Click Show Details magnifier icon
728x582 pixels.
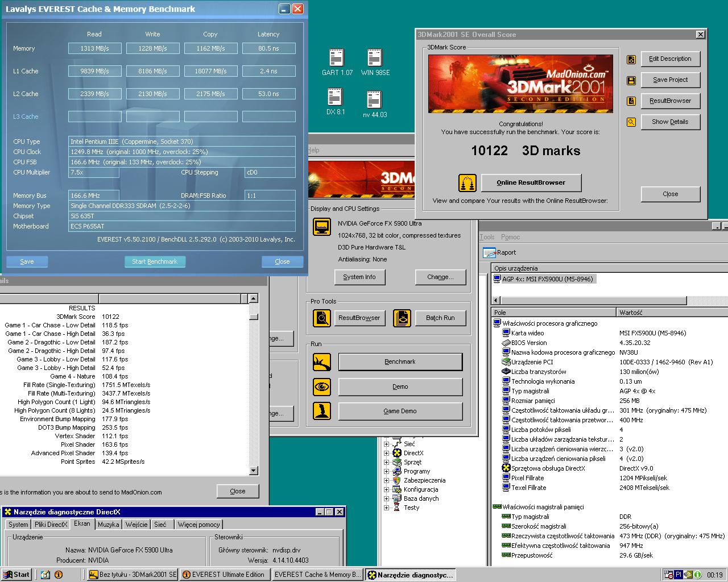631,122
